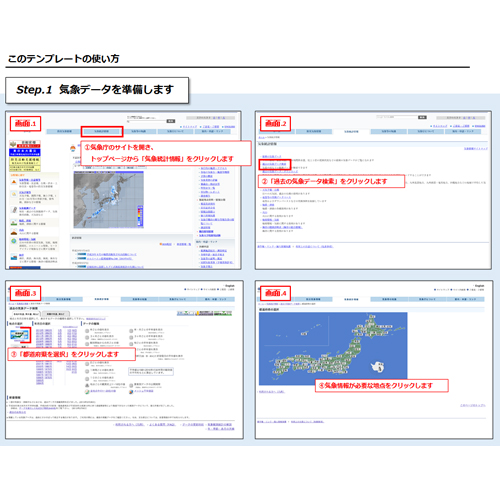The height and width of the screenshot is (500, 500).
Task: Click the sun weather icon in screen 1 sidebar
Action: point(14,194)
